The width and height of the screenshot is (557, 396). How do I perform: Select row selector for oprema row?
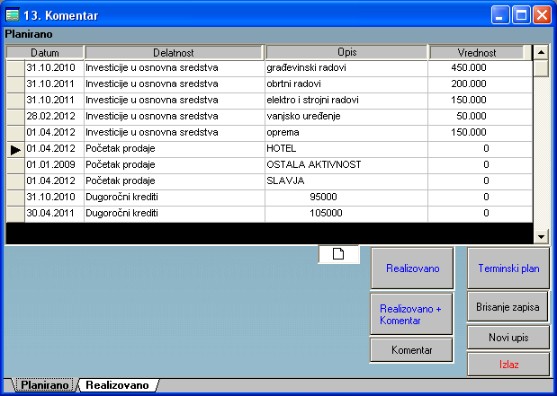pyautogui.click(x=15, y=133)
